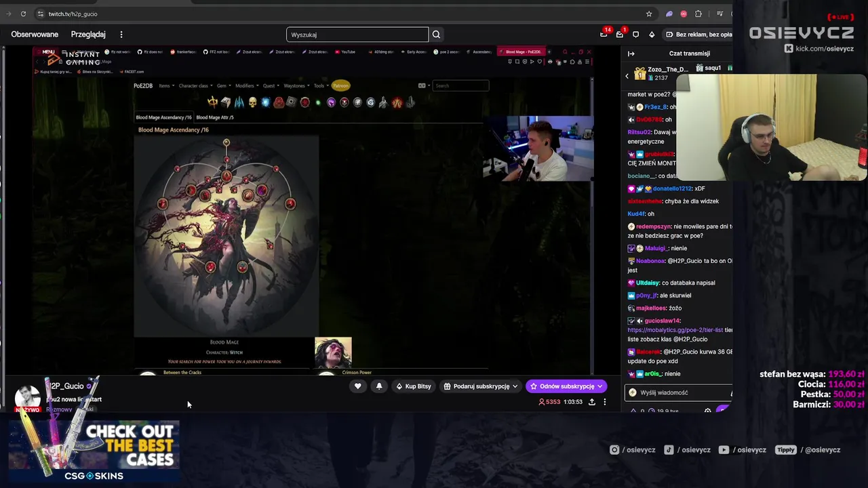The height and width of the screenshot is (488, 868).
Task: Open the Waystones dropdown on PoE2DB
Action: click(x=297, y=86)
